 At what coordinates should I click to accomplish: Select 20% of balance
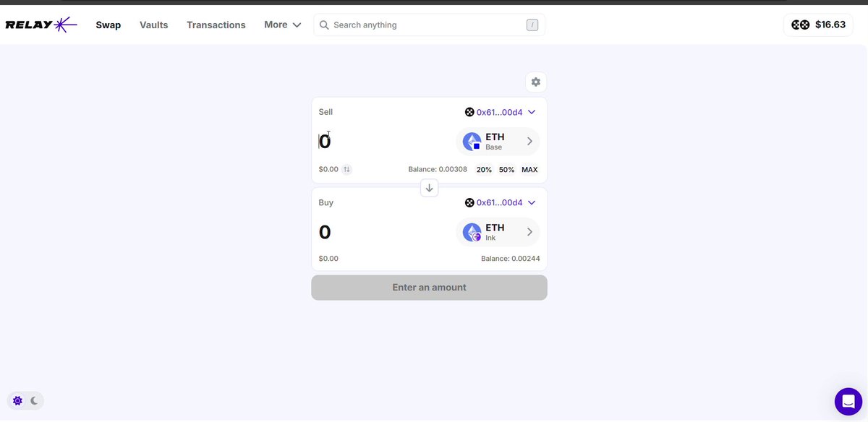click(x=484, y=170)
